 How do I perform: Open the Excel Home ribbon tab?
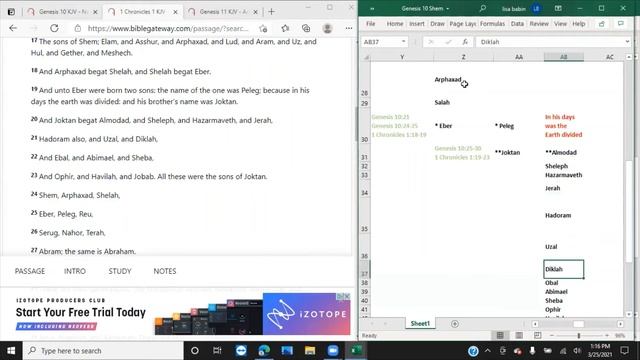395,24
